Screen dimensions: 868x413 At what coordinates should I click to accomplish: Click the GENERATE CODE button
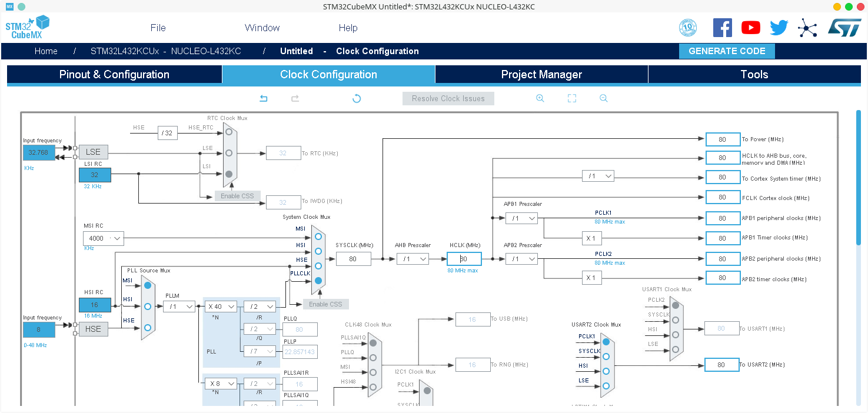click(727, 51)
